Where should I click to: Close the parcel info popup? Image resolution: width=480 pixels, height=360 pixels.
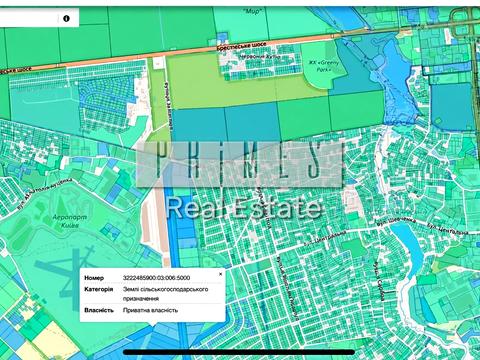click(x=220, y=274)
